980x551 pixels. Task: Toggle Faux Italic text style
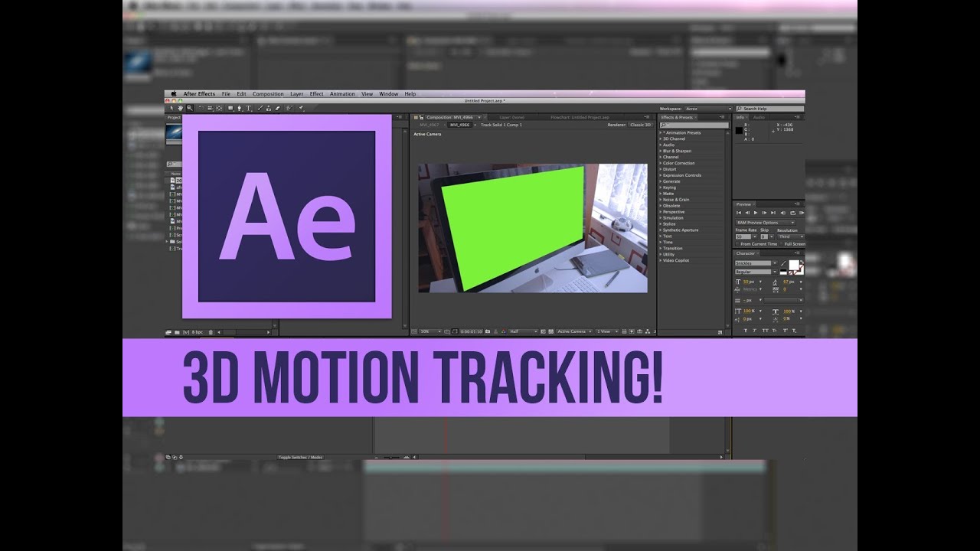pyautogui.click(x=754, y=331)
